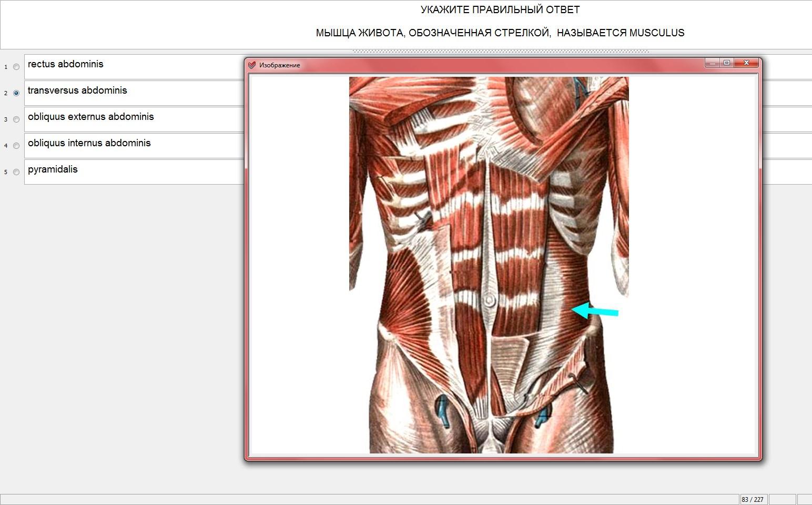
Task: Close the Изображение image window
Action: (746, 63)
